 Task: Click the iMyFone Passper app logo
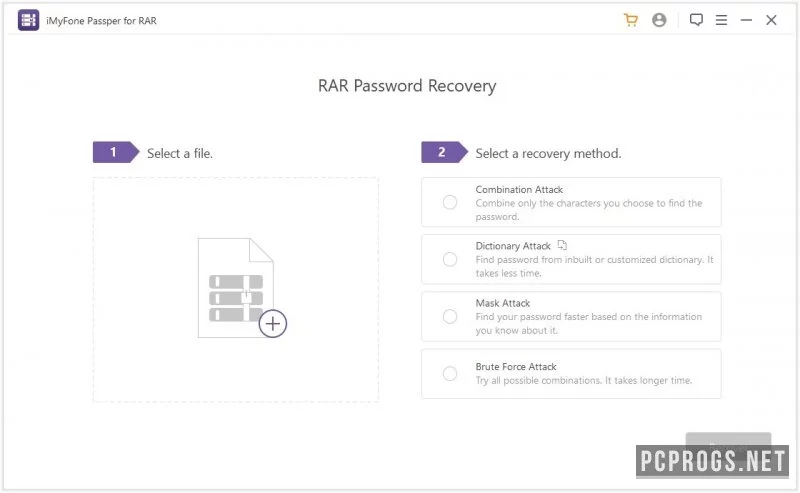click(29, 20)
